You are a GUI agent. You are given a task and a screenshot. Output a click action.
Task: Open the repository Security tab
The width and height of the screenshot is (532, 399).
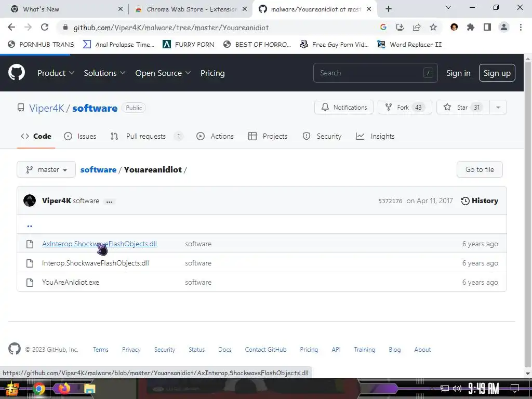pyautogui.click(x=322, y=136)
